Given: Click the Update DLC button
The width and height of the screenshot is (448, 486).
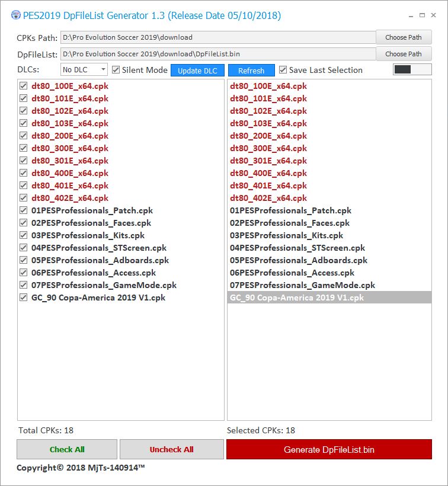Looking at the screenshot, I should [x=197, y=71].
